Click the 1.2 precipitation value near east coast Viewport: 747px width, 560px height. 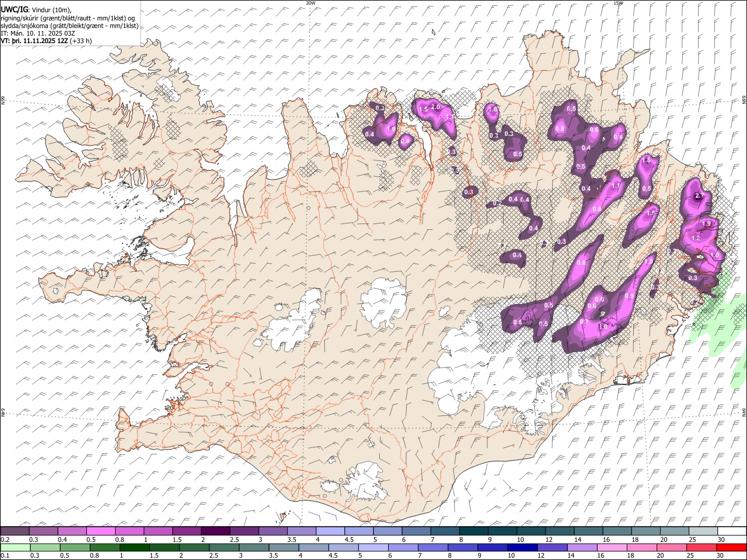(696, 239)
